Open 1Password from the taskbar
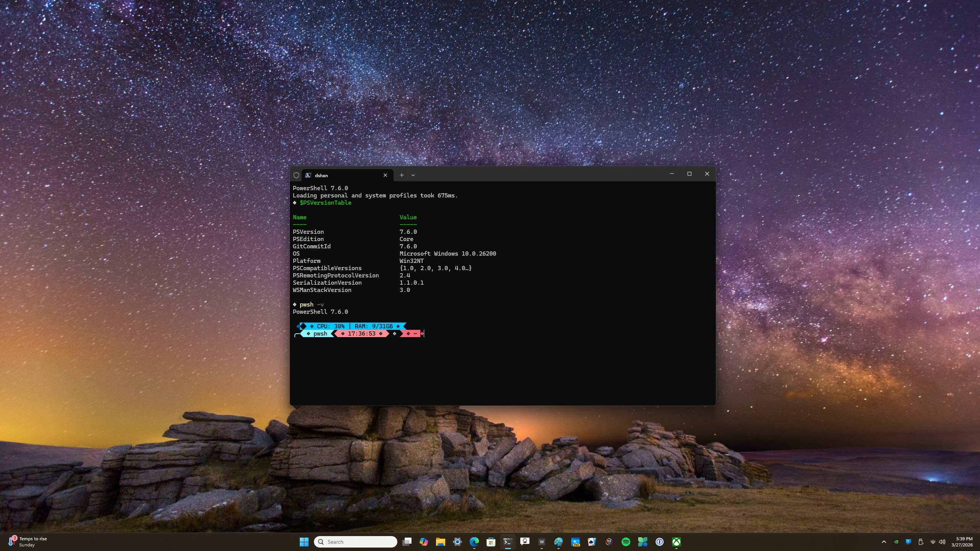 [660, 541]
